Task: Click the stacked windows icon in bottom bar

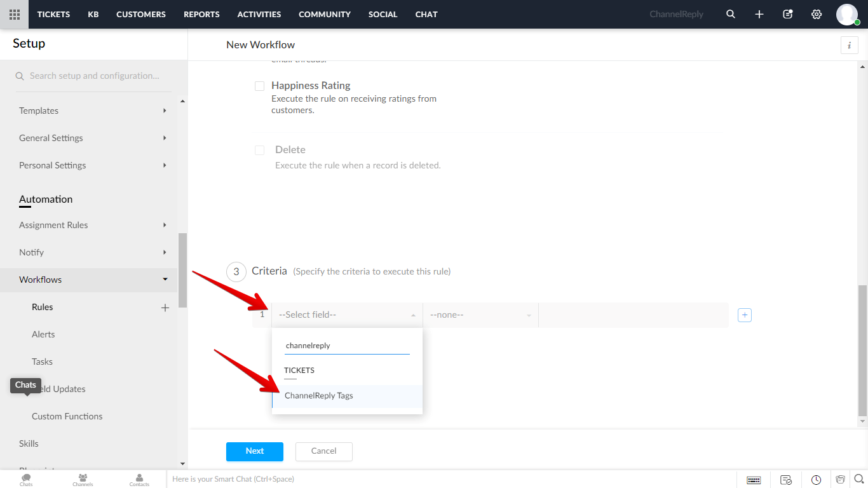Action: (x=840, y=479)
